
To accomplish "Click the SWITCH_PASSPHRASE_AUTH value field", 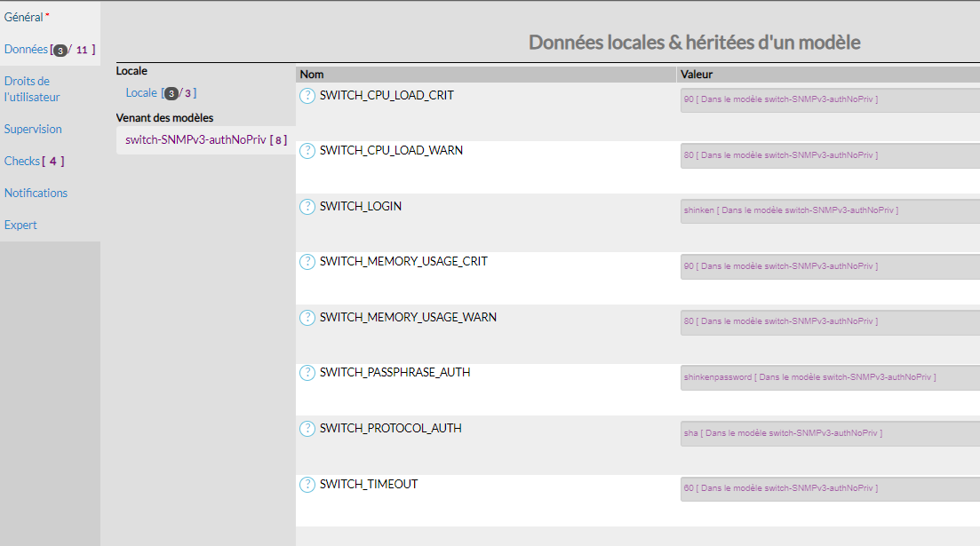I will pos(829,377).
